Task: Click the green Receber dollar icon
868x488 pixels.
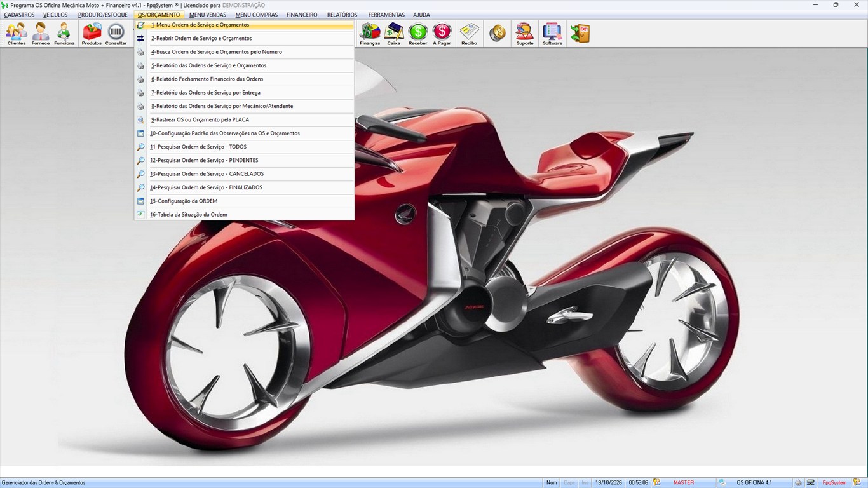Action: [418, 34]
